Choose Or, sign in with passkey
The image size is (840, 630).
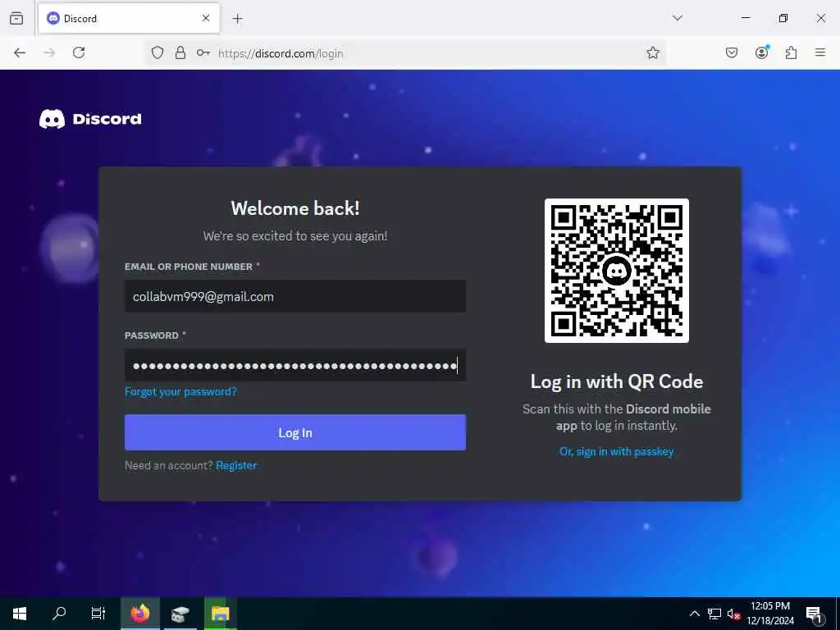617,452
